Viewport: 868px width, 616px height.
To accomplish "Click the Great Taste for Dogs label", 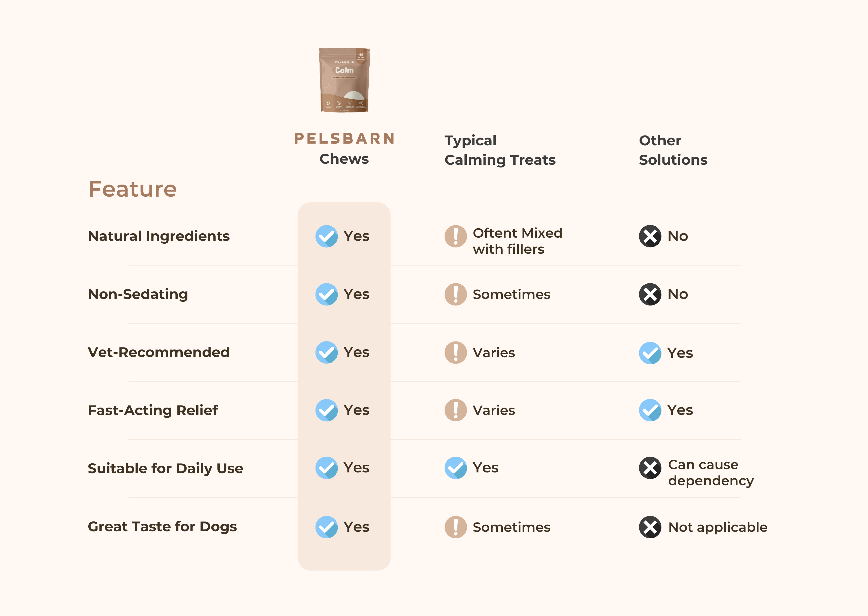I will pyautogui.click(x=163, y=527).
